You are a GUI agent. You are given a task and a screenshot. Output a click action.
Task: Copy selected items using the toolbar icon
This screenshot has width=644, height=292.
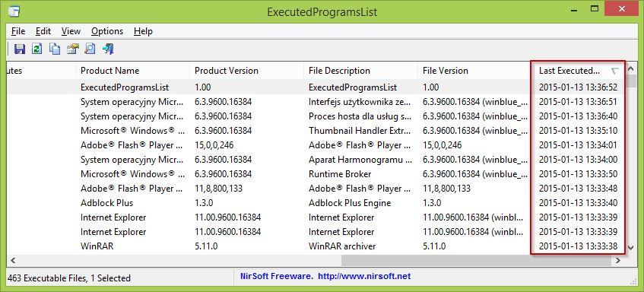55,49
